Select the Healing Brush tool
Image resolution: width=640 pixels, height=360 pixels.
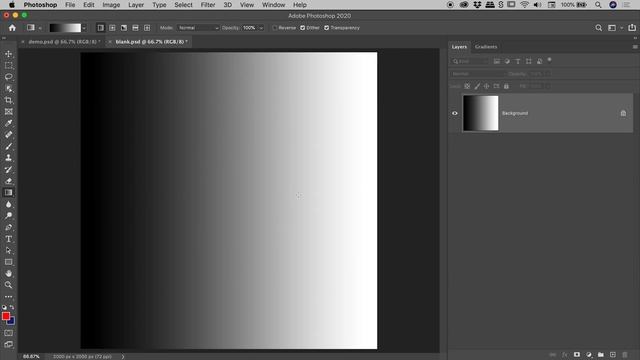click(9, 135)
